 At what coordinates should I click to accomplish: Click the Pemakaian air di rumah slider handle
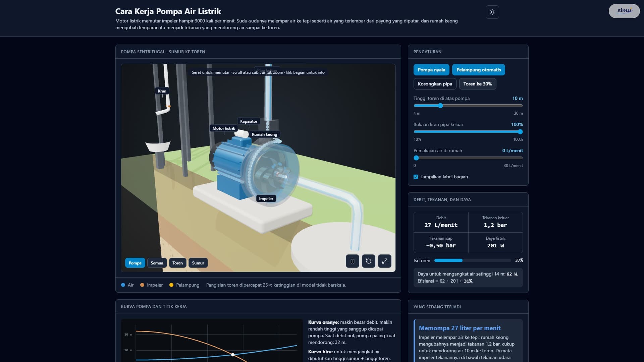click(x=416, y=158)
